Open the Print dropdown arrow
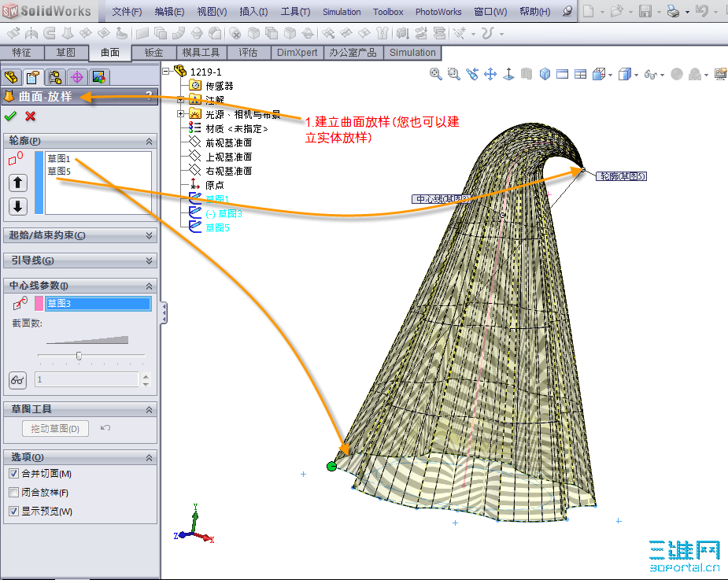728x580 pixels. pyautogui.click(x=687, y=12)
